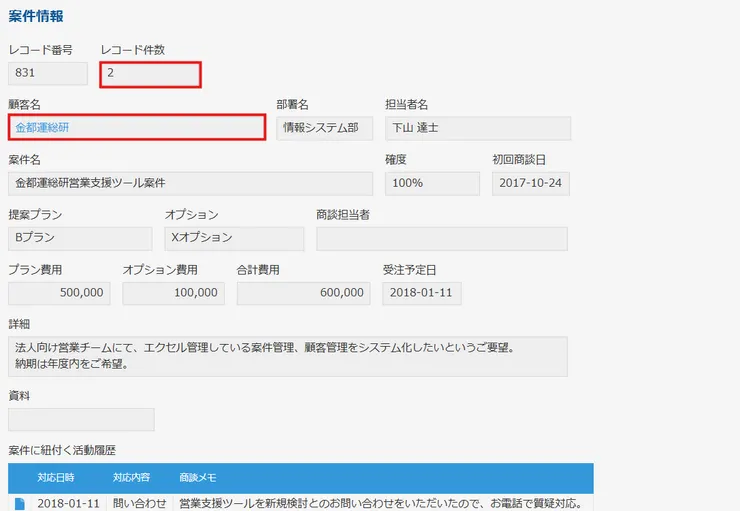Open the activity record document icon

click(20, 503)
